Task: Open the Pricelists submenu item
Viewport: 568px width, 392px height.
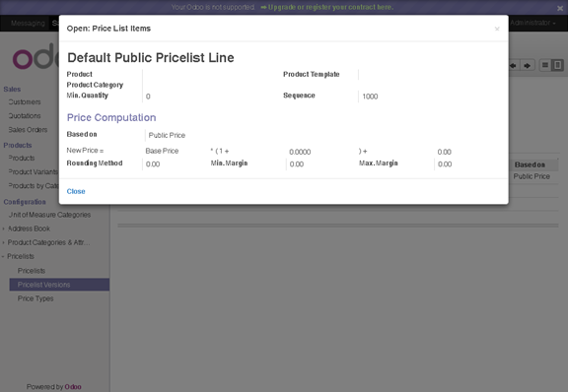Action: pos(32,271)
